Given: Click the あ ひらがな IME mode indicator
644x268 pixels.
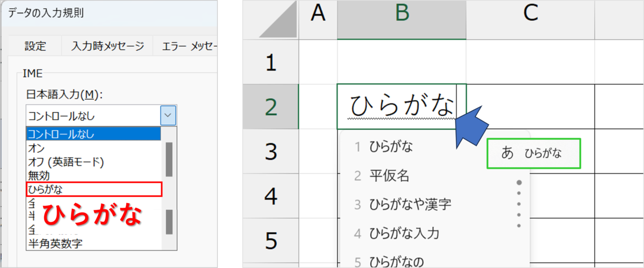Looking at the screenshot, I should [534, 153].
